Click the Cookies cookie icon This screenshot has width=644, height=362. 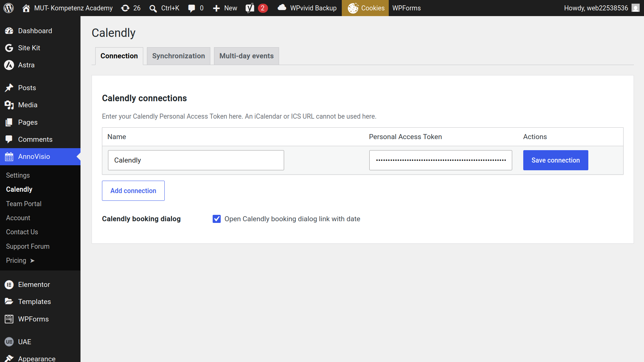[353, 8]
